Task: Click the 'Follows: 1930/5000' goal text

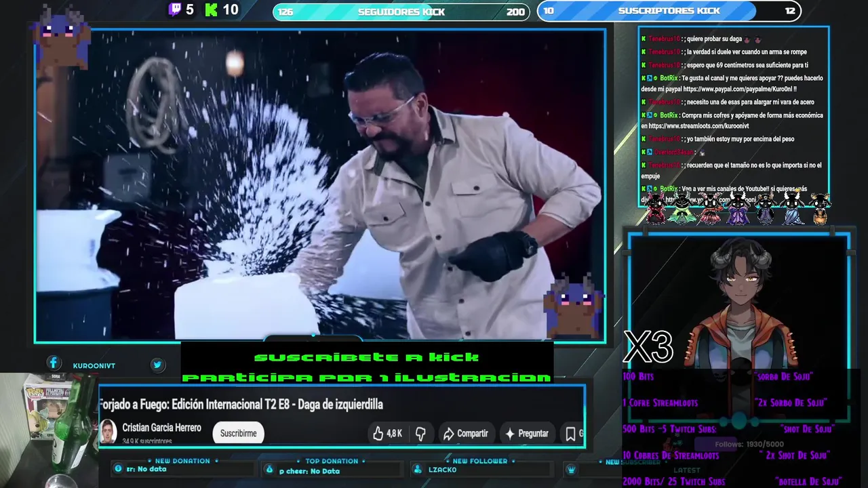Action: pos(749,445)
